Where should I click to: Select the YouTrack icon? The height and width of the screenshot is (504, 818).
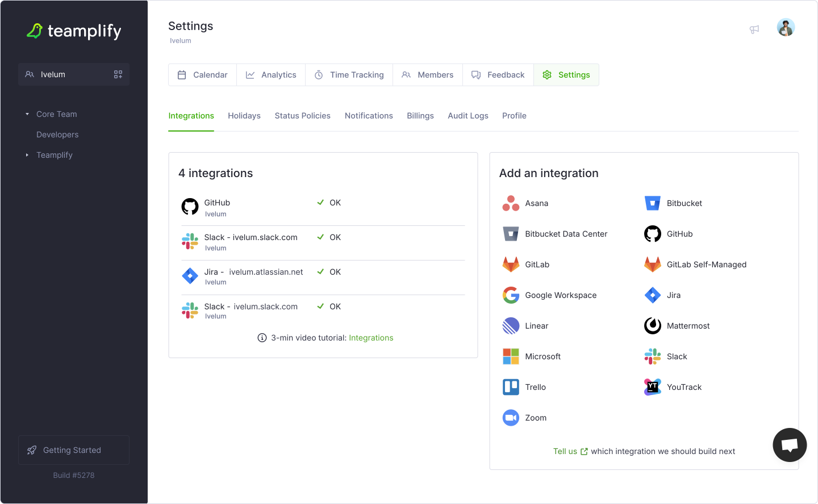click(653, 387)
